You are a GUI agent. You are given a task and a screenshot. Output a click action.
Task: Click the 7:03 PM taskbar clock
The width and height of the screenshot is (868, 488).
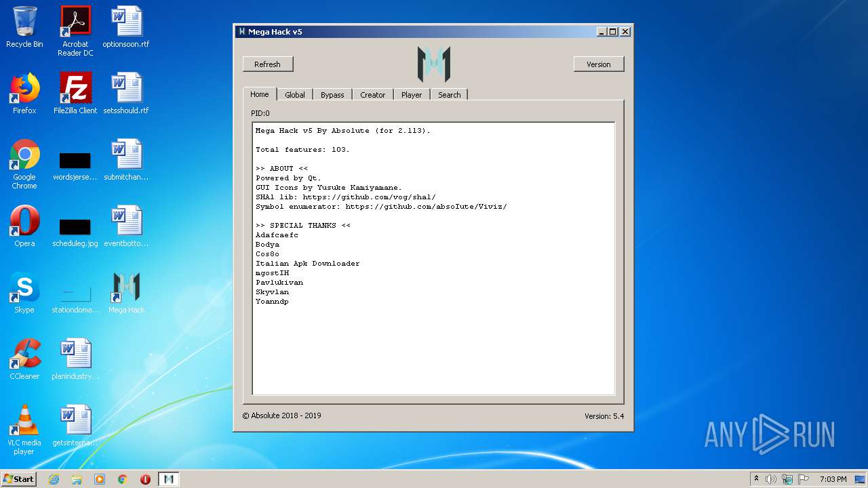tap(833, 479)
